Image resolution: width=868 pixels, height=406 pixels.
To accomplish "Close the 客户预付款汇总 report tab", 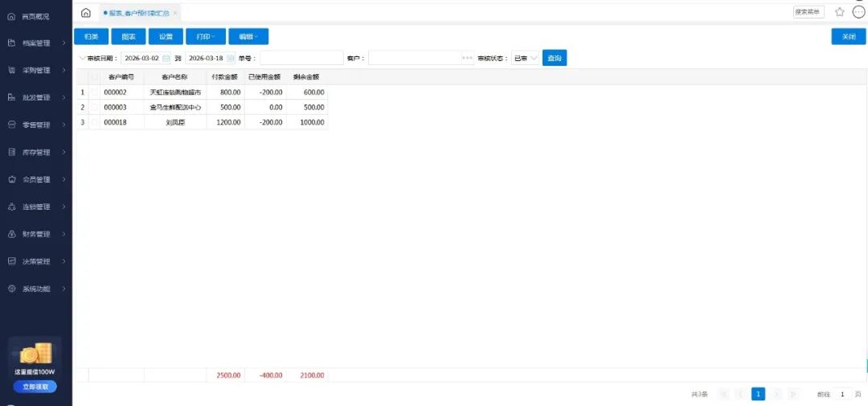I will pos(175,14).
